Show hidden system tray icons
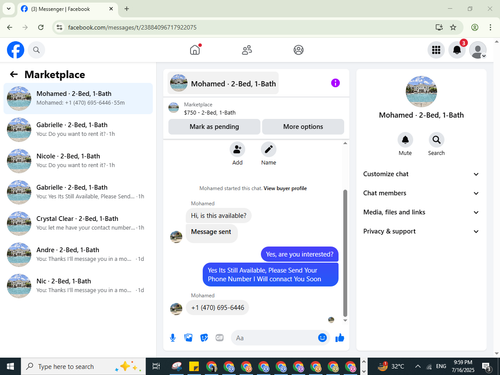Screen dimensions: 500x375 click(x=417, y=366)
